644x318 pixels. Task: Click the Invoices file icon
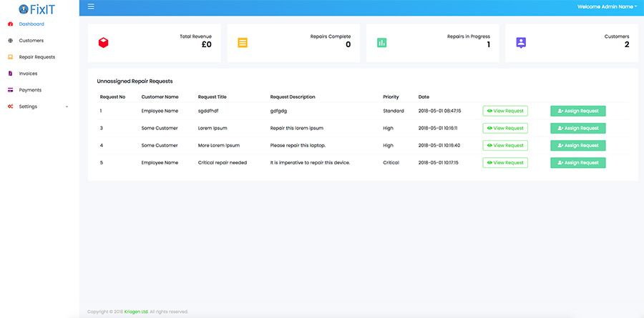11,74
